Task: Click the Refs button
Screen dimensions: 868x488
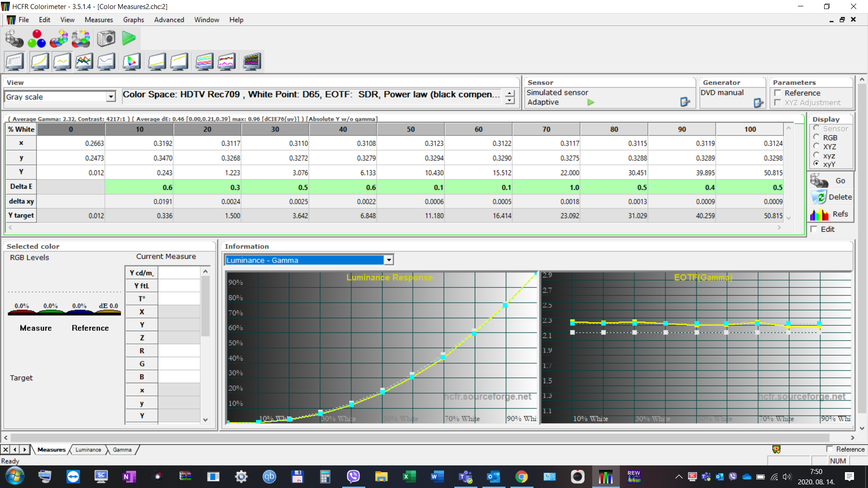Action: pos(831,214)
